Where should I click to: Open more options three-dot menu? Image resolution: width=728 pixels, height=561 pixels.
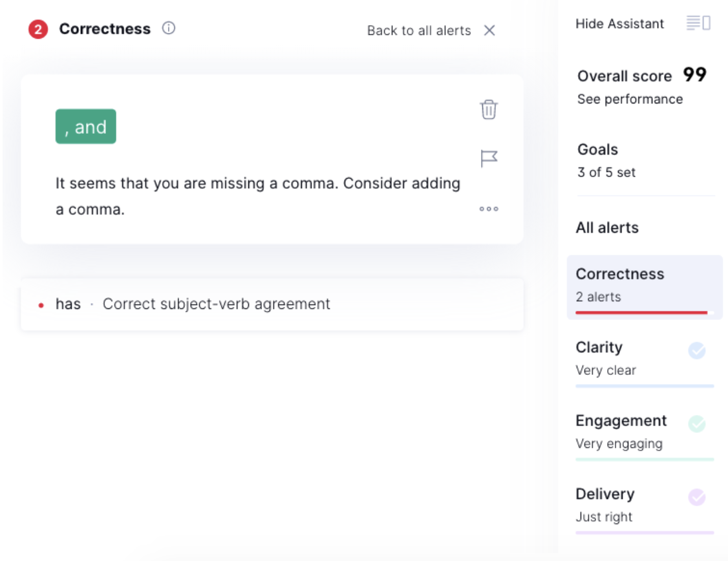489,209
